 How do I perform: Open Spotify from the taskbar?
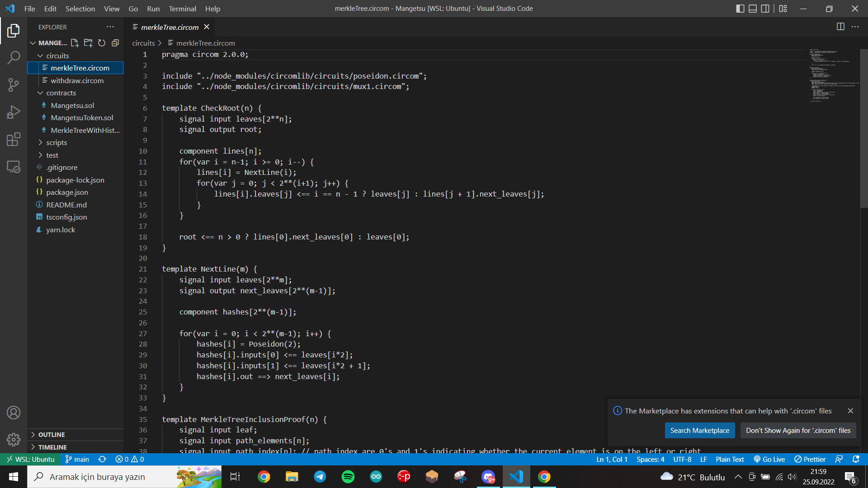tap(348, 477)
